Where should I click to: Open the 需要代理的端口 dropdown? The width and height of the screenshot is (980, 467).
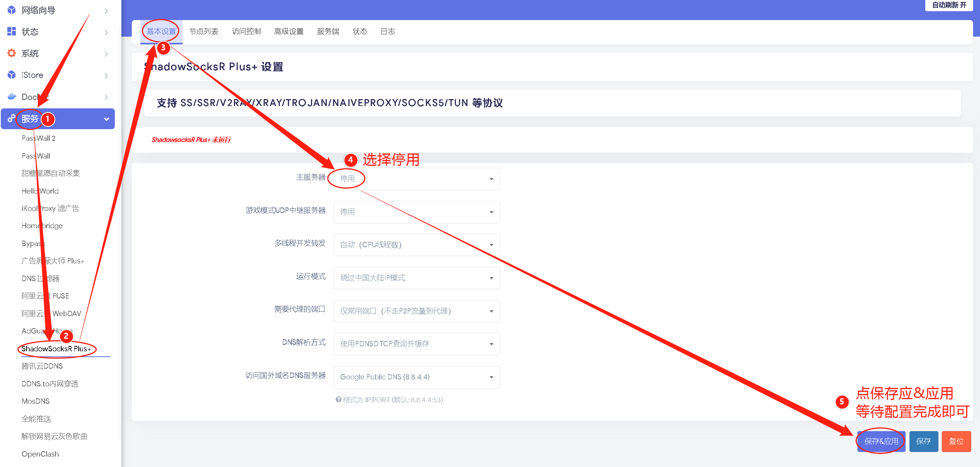click(417, 311)
